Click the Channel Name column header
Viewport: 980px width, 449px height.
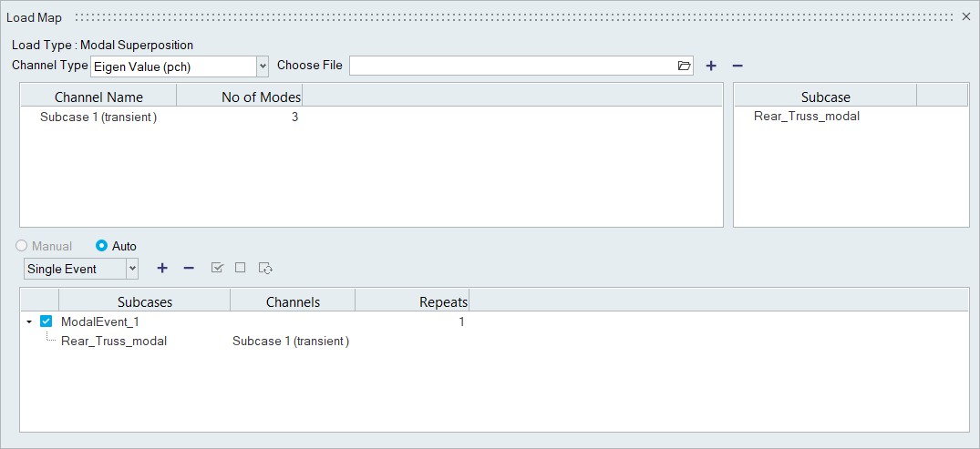point(98,97)
